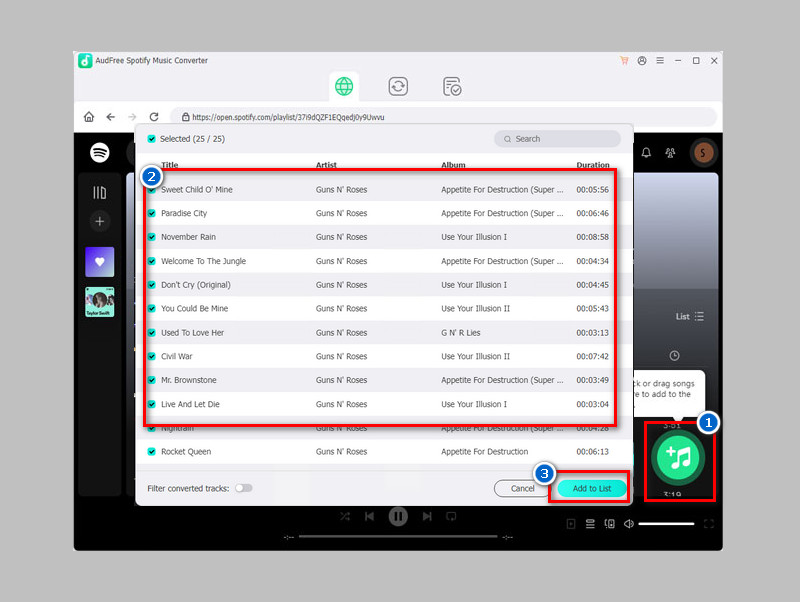
Task: Open Liked Songs heart thumbnail
Action: 99,262
